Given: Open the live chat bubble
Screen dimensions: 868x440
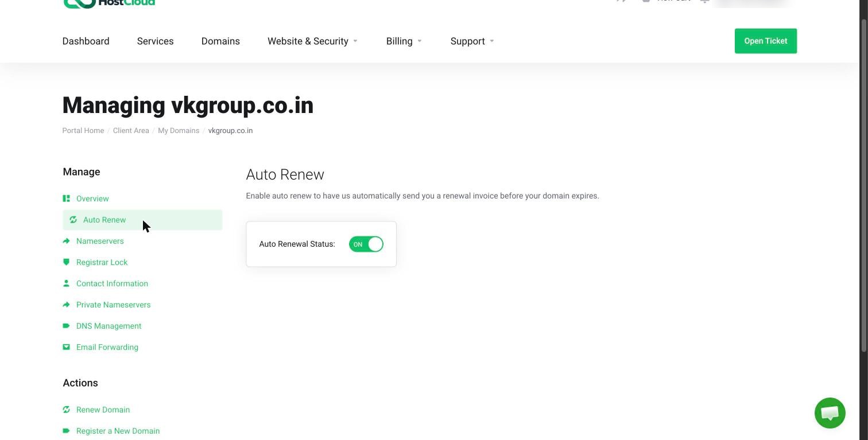Looking at the screenshot, I should point(830,412).
